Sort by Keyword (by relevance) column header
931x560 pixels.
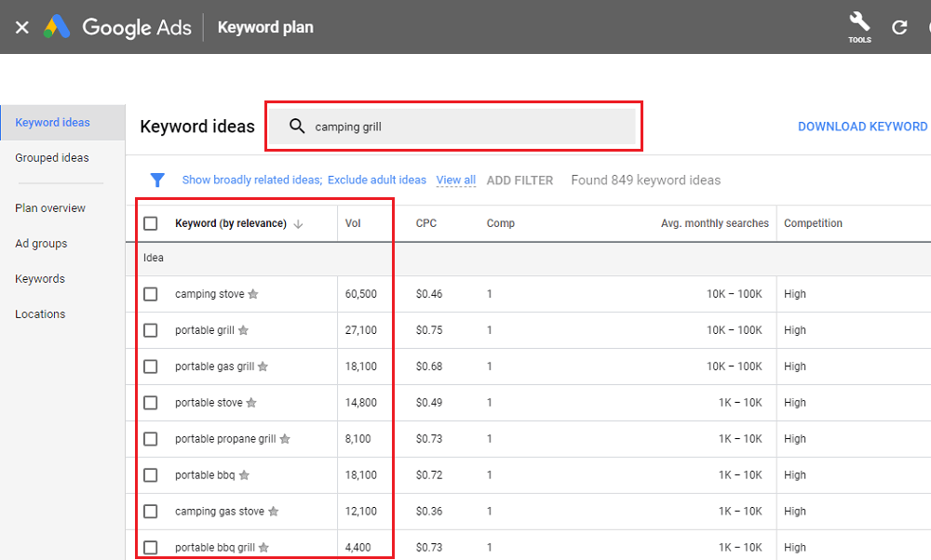click(x=231, y=223)
